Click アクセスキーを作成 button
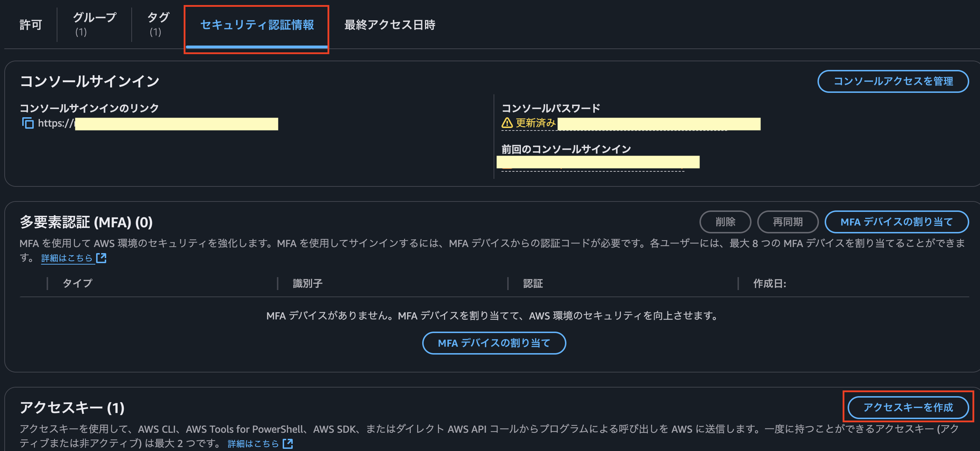This screenshot has height=451, width=980. [x=908, y=407]
